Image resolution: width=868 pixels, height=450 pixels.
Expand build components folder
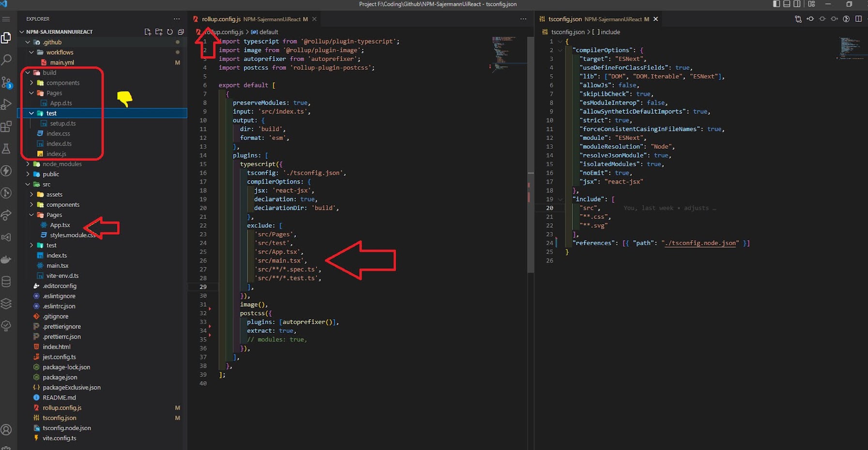click(32, 83)
